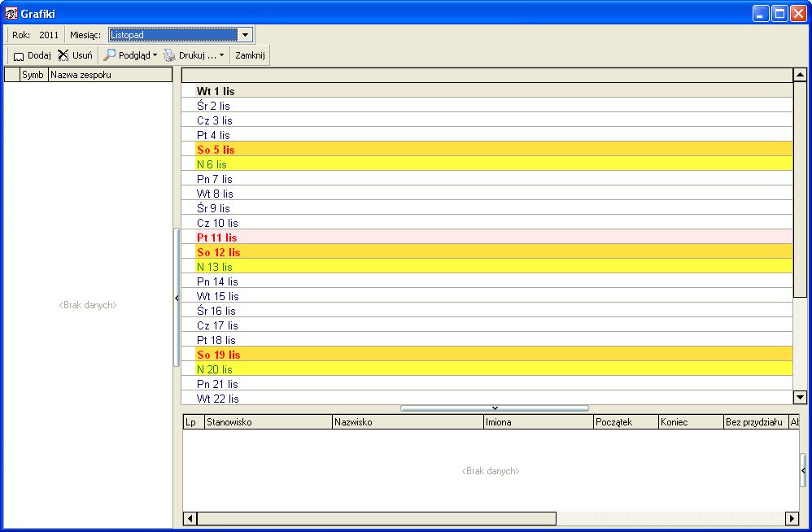Select the So 12 lis row
Screen dimensions: 812x532
487,252
